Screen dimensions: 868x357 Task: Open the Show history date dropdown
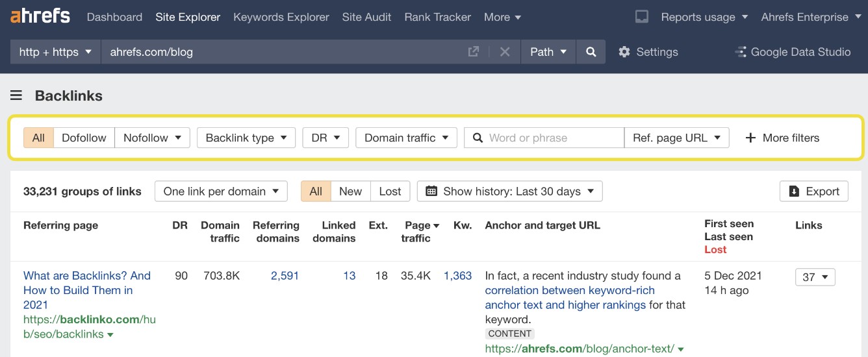(x=509, y=191)
